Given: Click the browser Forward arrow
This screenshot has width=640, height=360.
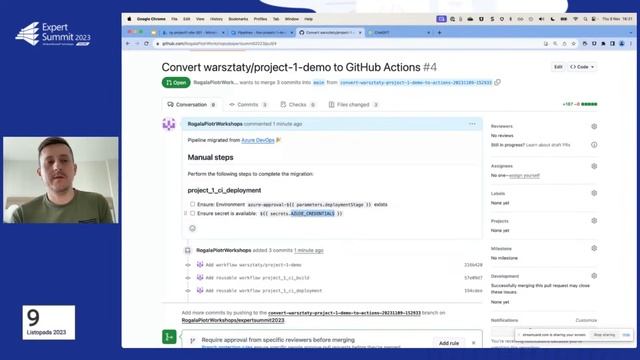Looking at the screenshot, I should 137,43.
